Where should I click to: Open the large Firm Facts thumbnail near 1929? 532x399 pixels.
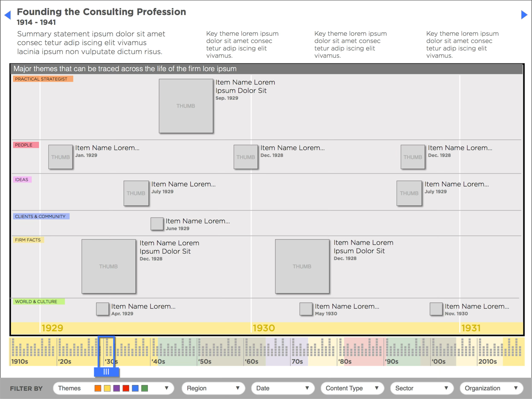109,266
